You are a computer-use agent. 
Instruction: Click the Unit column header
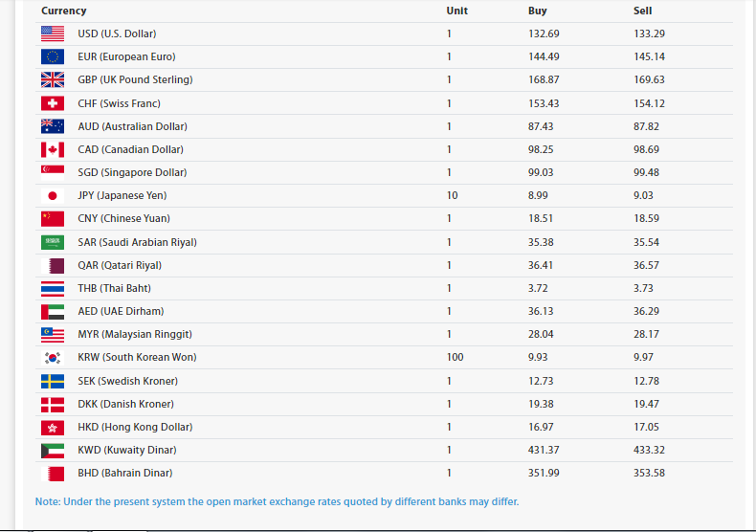click(x=457, y=11)
